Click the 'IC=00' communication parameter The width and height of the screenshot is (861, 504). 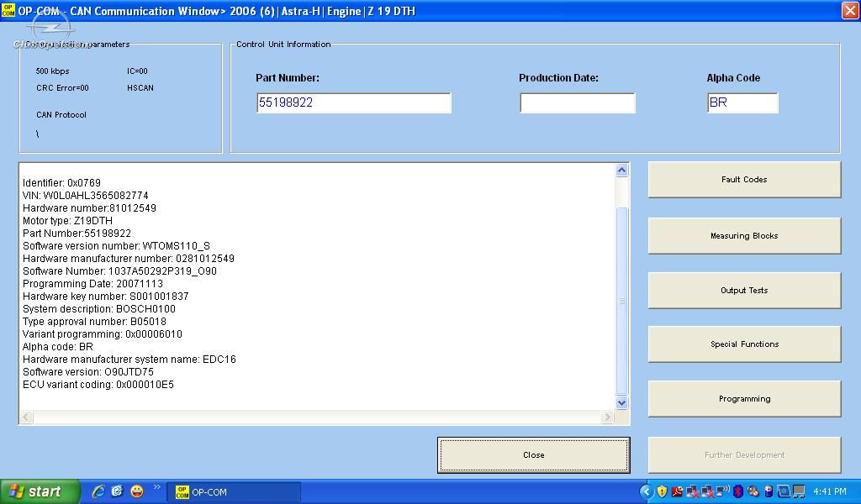[137, 71]
